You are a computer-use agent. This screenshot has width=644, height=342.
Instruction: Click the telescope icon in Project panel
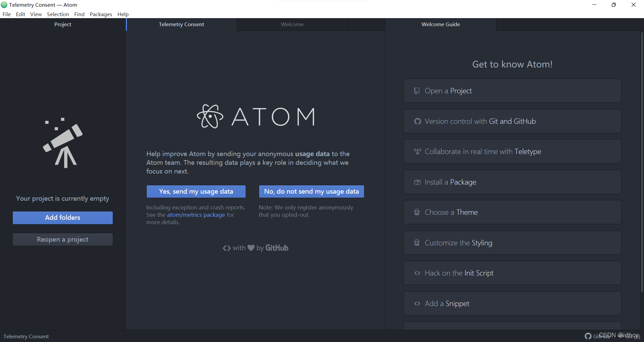(x=63, y=143)
